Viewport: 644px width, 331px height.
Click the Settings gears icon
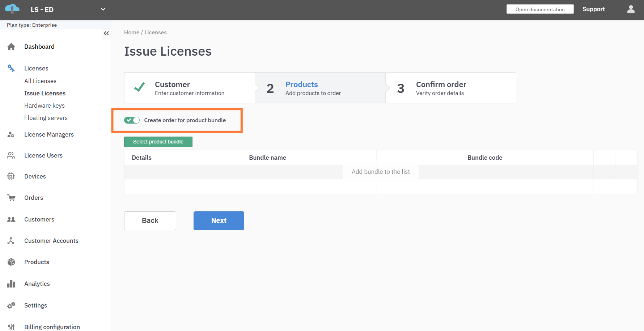coord(11,305)
